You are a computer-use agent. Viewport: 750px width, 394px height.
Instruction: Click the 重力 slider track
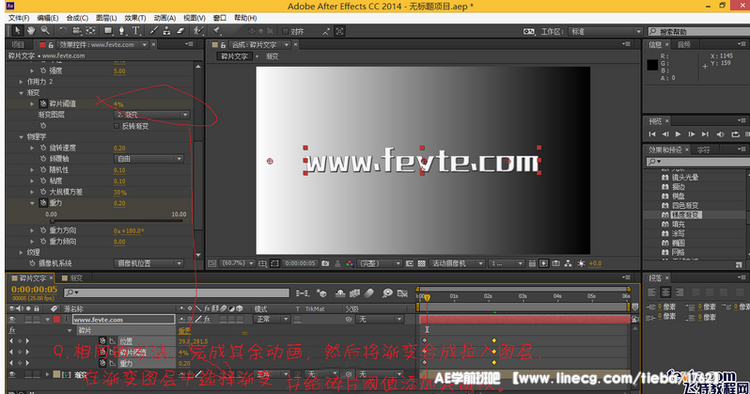click(x=117, y=221)
